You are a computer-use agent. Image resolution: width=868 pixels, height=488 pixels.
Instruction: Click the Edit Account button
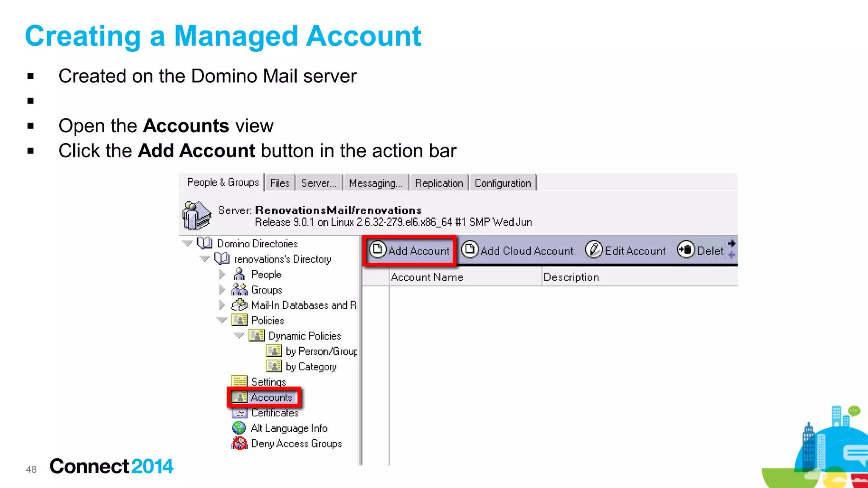tap(626, 251)
